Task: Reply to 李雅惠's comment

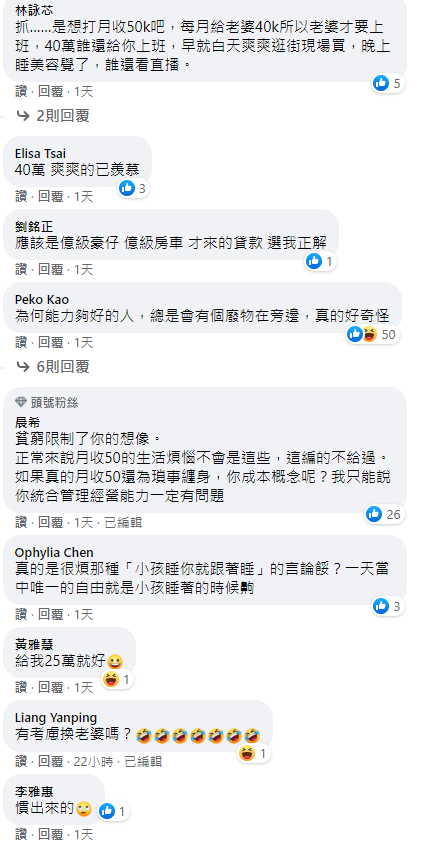Action: pos(50,835)
